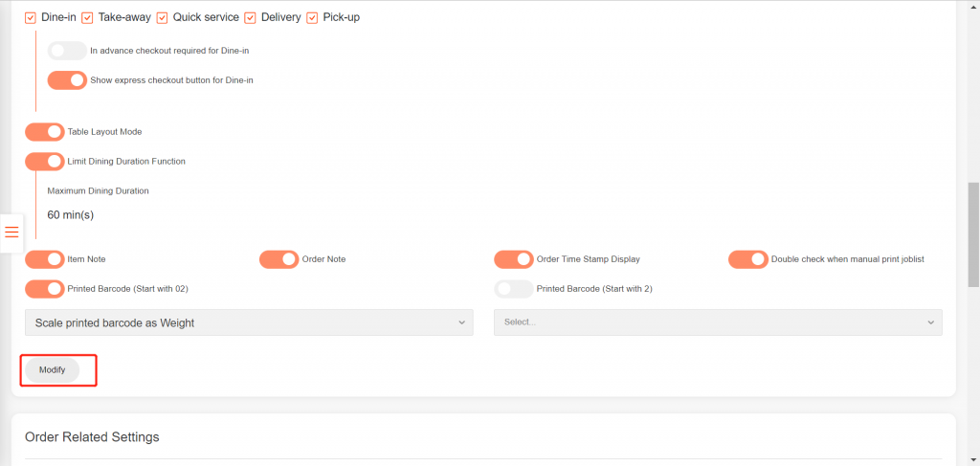
Task: Click the Modify button
Action: click(52, 370)
